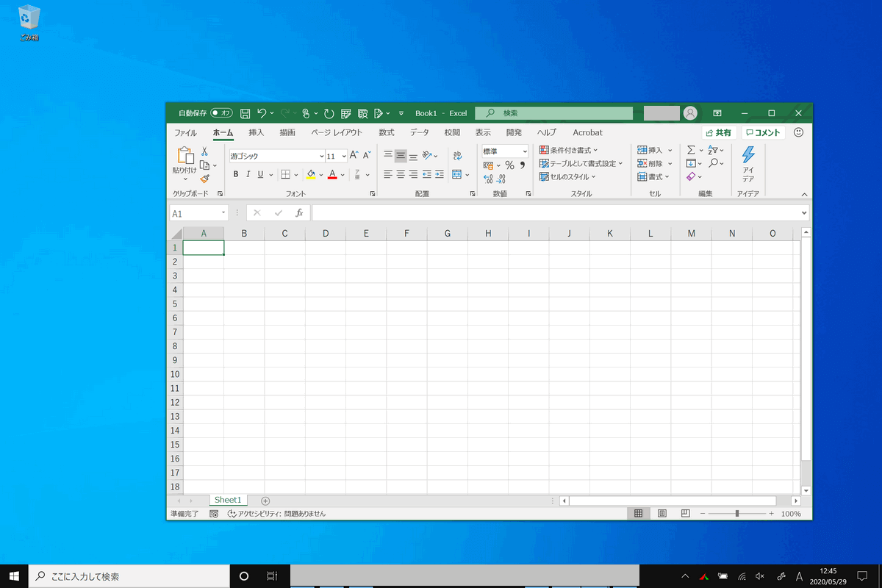Toggle Align Left
The image size is (882, 588).
388,174
